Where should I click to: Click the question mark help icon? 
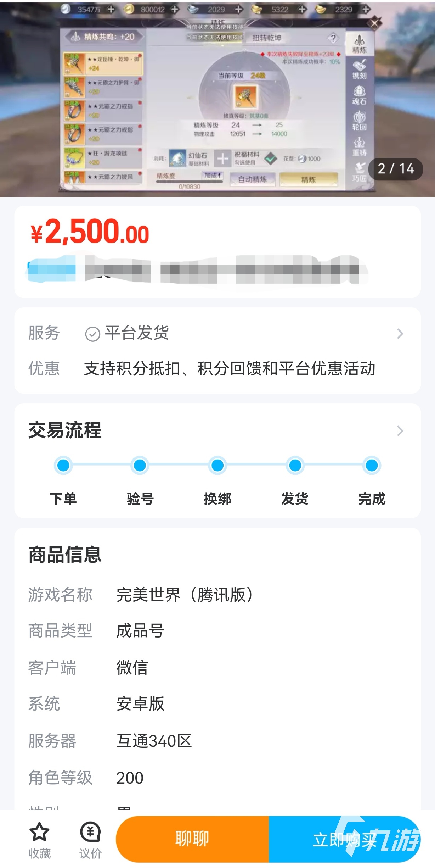[333, 38]
